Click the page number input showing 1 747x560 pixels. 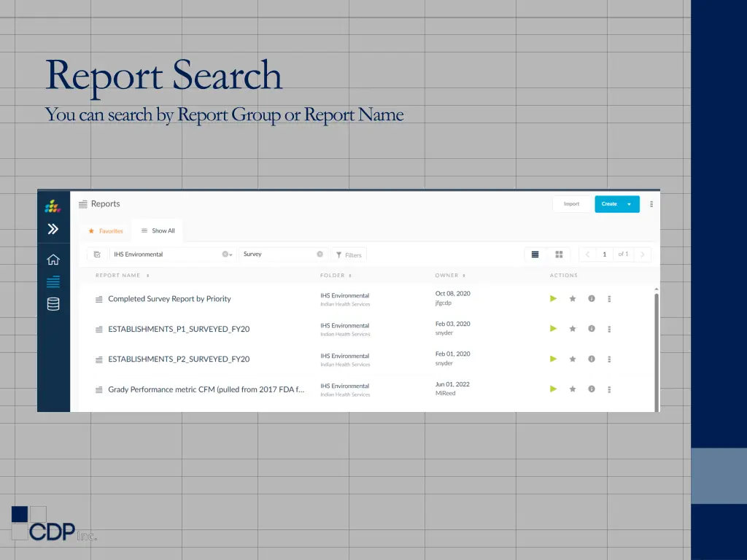coord(604,254)
